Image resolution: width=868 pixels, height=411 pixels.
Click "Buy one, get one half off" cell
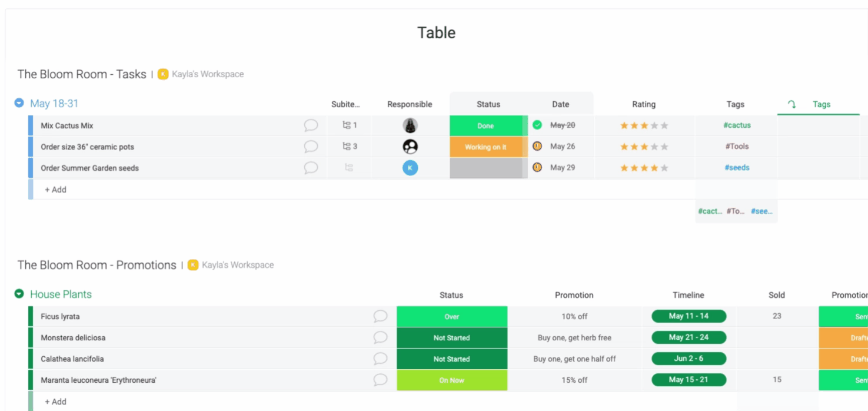[574, 359]
